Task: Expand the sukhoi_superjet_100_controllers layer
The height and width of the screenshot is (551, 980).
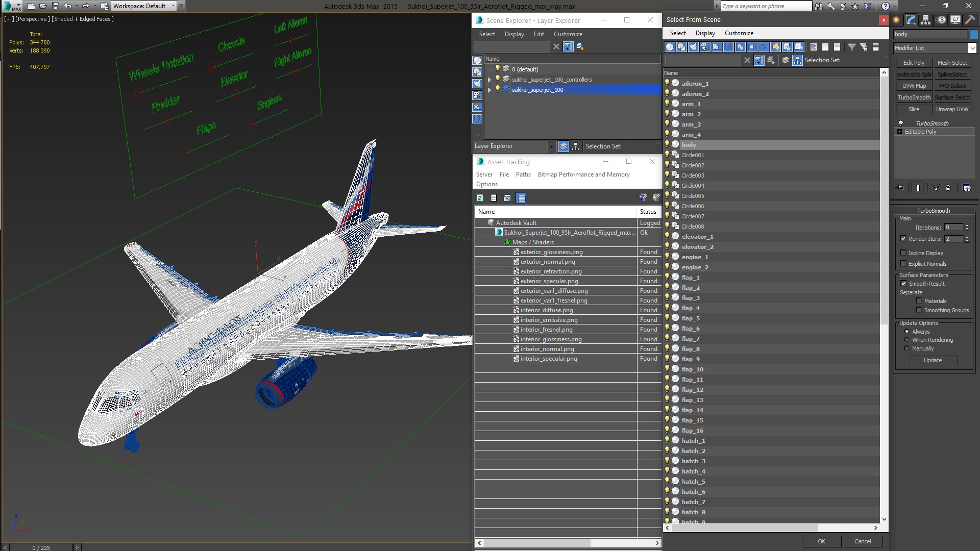Action: 489,80
